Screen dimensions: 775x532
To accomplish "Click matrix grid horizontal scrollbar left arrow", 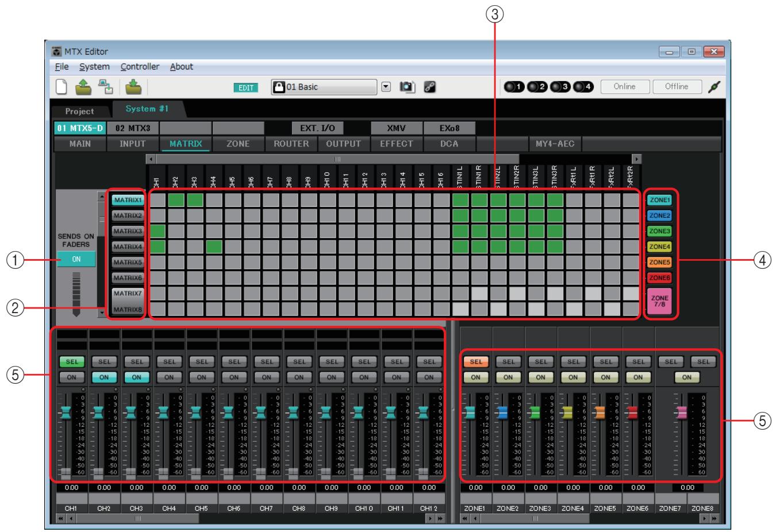I will click(x=151, y=158).
